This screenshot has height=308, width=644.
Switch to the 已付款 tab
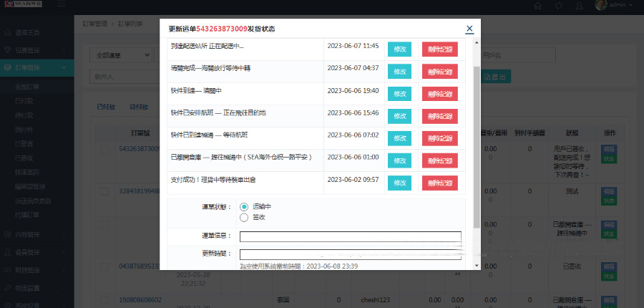107,107
